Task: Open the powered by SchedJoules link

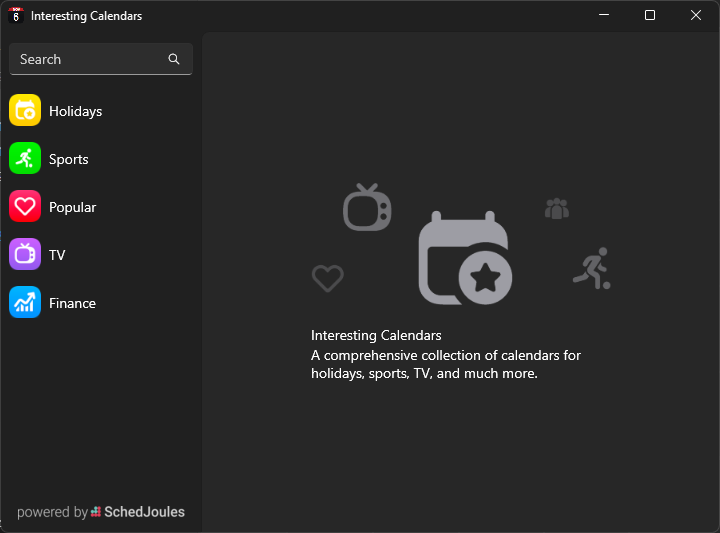Action: coord(101,512)
